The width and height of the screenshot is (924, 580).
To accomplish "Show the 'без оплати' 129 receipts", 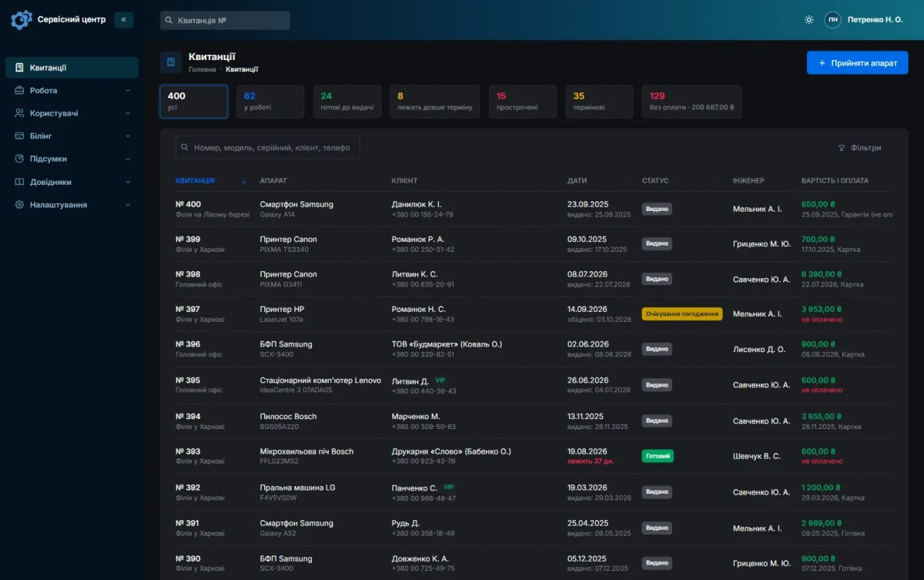I will [692, 102].
